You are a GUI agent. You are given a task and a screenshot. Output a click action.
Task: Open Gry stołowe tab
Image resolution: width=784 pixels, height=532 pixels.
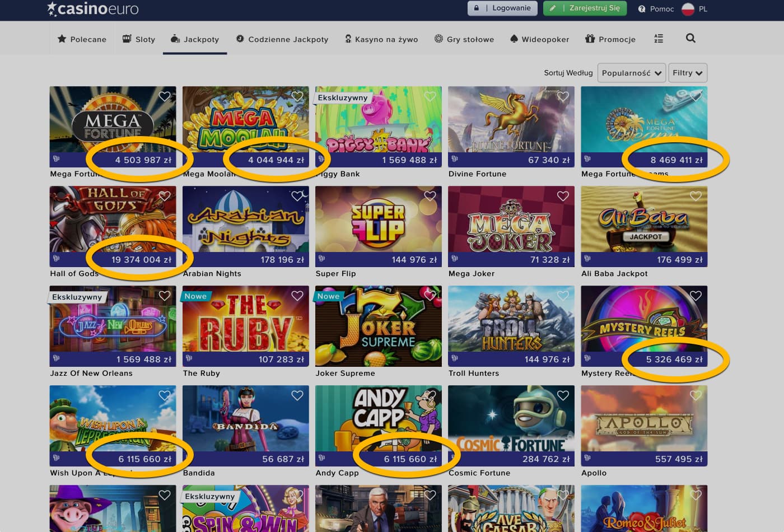(464, 39)
